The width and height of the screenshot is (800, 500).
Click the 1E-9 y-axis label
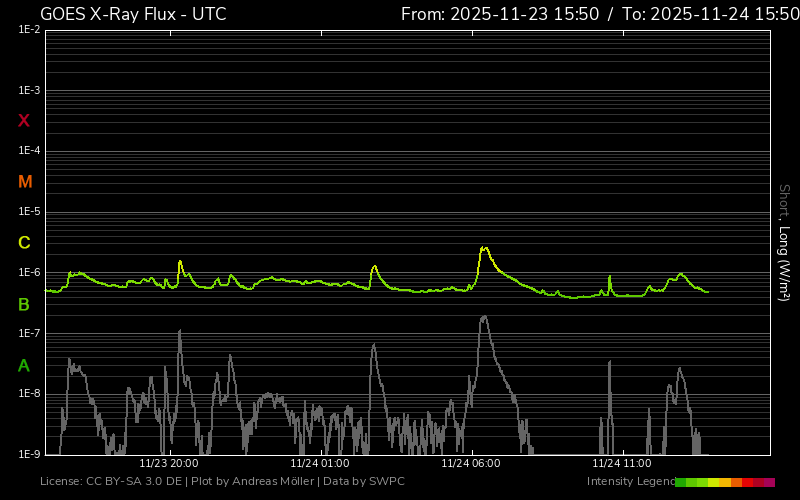(29, 454)
